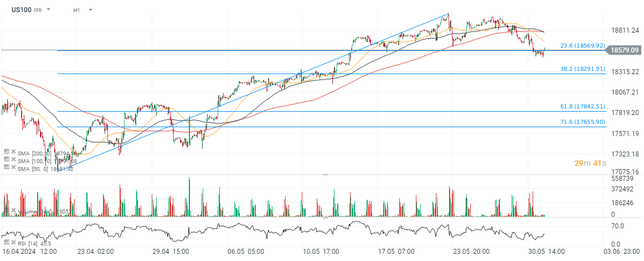This screenshot has height=261, width=644.
Task: Grab the divider between volume and RSI panes
Action: click(x=326, y=218)
